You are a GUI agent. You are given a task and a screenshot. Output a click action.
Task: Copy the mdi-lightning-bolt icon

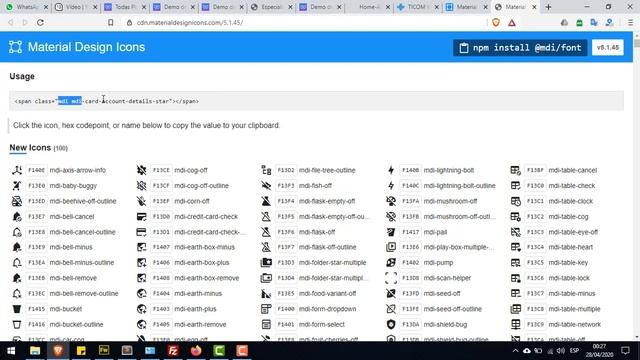tap(391, 170)
